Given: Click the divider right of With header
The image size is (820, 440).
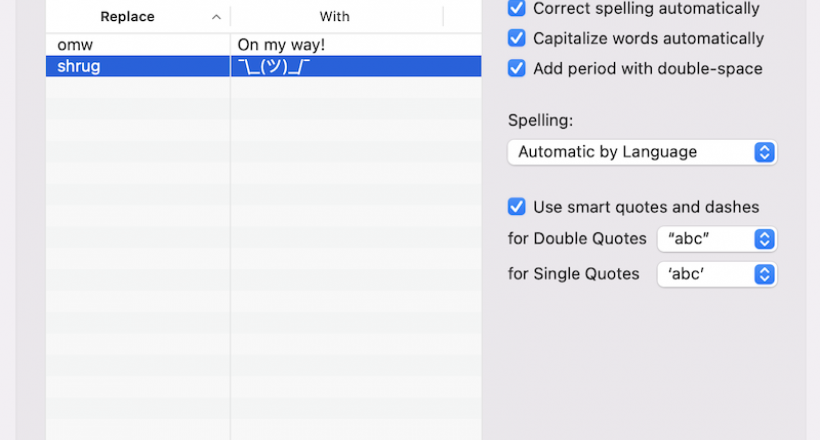Looking at the screenshot, I should click(x=443, y=17).
